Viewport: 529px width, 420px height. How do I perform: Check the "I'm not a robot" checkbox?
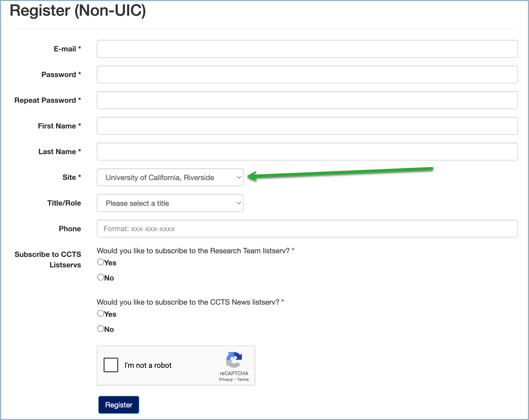111,365
